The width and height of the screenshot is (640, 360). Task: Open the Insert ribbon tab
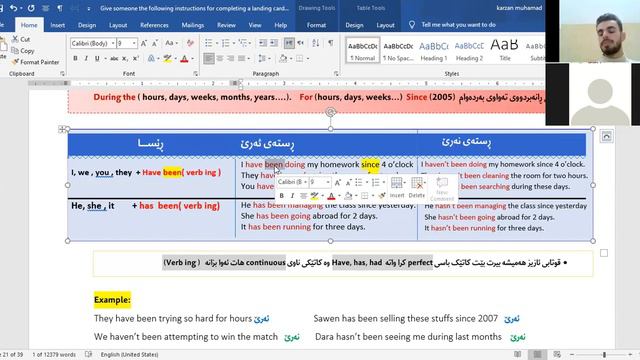[58, 25]
